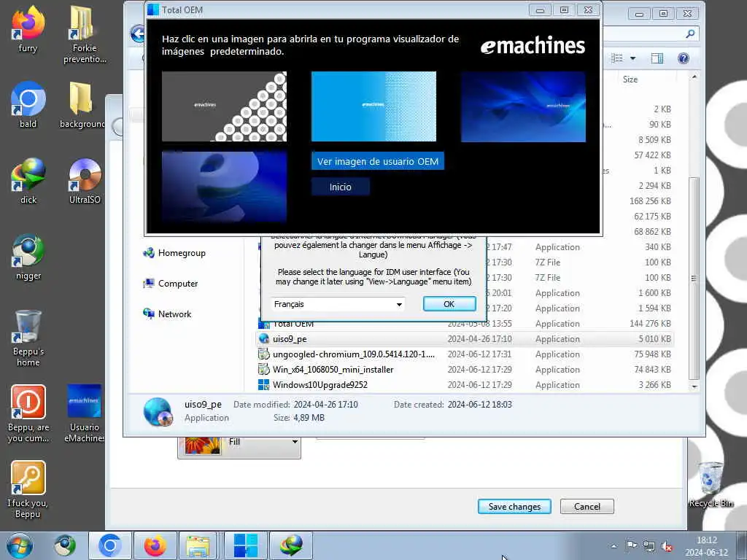Open the grey dotted emachines wallpaper thumbnail
The width and height of the screenshot is (747, 560).
225,106
